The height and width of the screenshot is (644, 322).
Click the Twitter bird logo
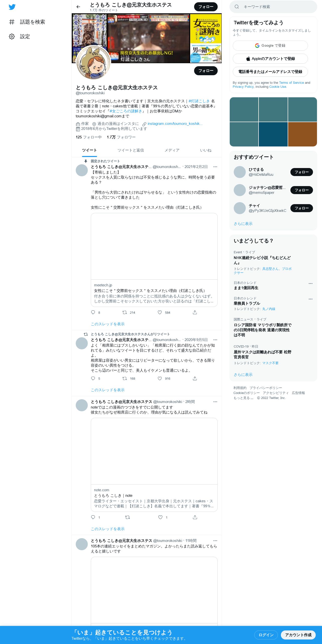(12, 7)
